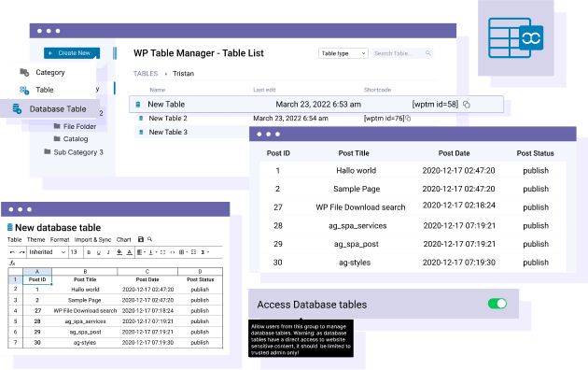Sort table list by Last edit column
Image resolution: width=588 pixels, height=370 pixels.
(x=264, y=90)
